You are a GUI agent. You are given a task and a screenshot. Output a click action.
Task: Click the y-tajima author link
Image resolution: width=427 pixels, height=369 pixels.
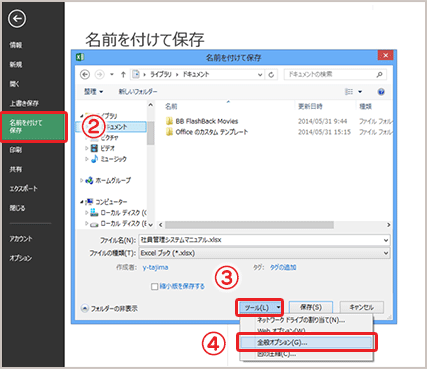[155, 267]
